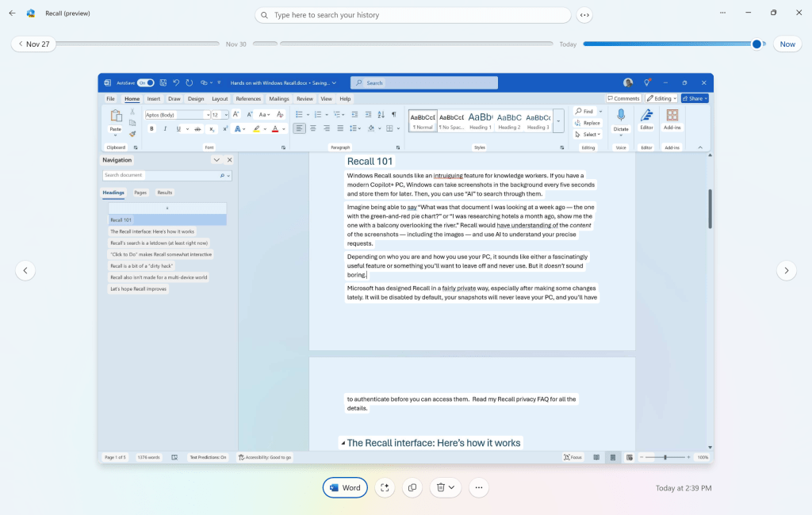Select the Format Painter brush icon
The width and height of the screenshot is (812, 515).
132,134
